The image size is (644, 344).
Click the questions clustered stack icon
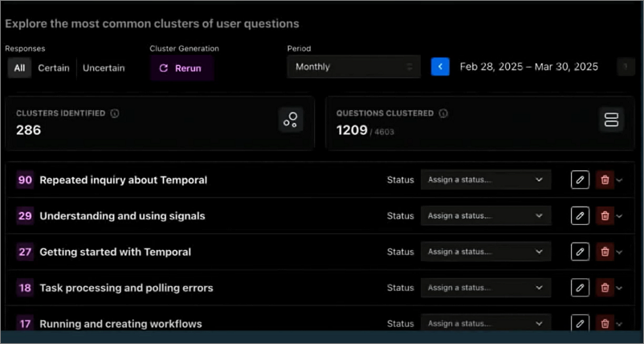click(x=611, y=120)
